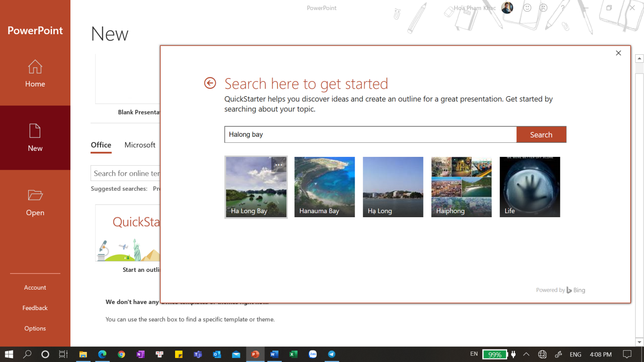Switch to the Microsoft templates tab

[140, 145]
